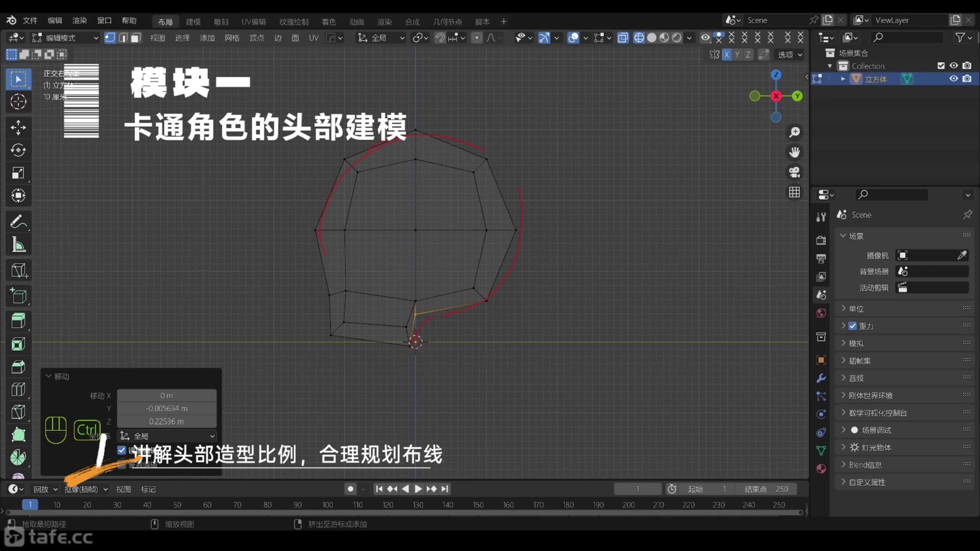Switch to the 雕刻 sculpting tab
Screen dimensions: 980x551
click(221, 22)
